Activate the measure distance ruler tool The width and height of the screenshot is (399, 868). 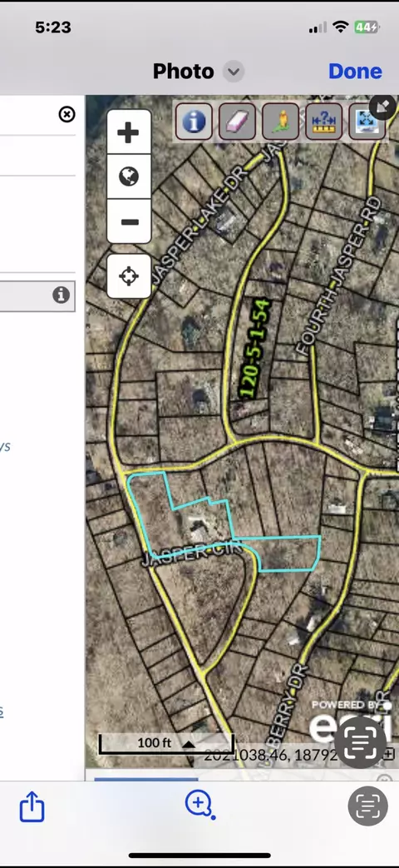(324, 121)
